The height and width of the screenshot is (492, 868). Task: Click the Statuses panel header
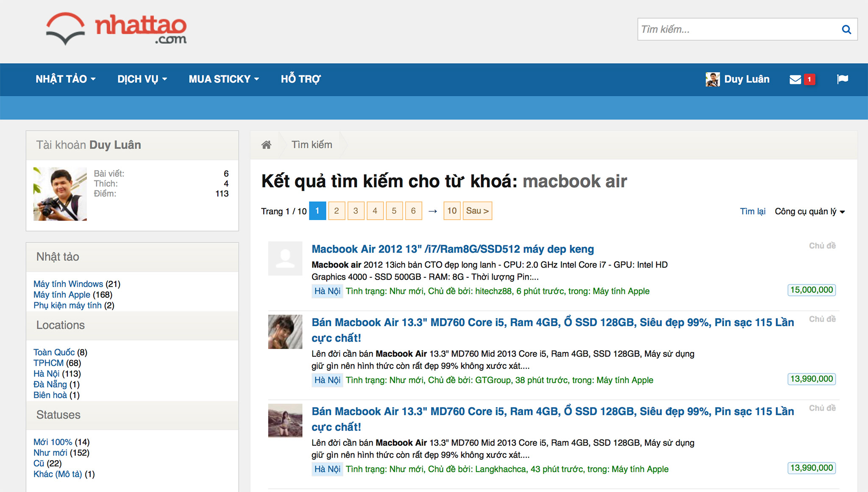coord(132,415)
